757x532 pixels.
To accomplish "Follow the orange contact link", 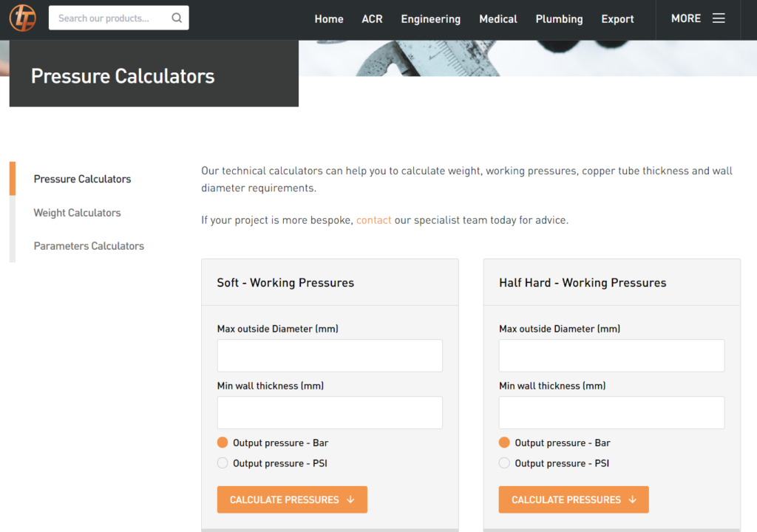I will 373,220.
